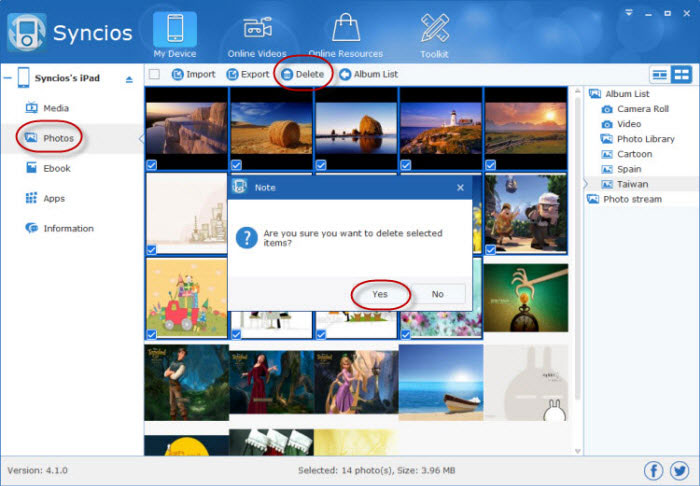This screenshot has width=700, height=486.
Task: Click the Export toolbar button
Action: [x=248, y=74]
